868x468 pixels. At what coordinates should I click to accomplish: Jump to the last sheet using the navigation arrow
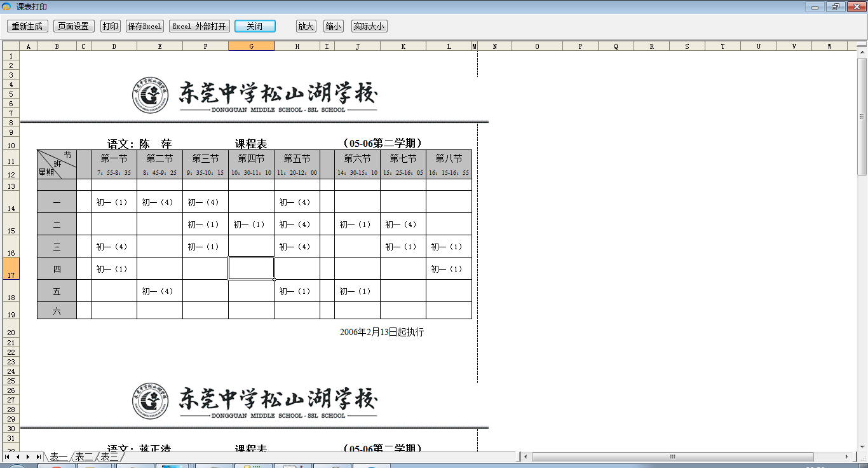pyautogui.click(x=38, y=457)
